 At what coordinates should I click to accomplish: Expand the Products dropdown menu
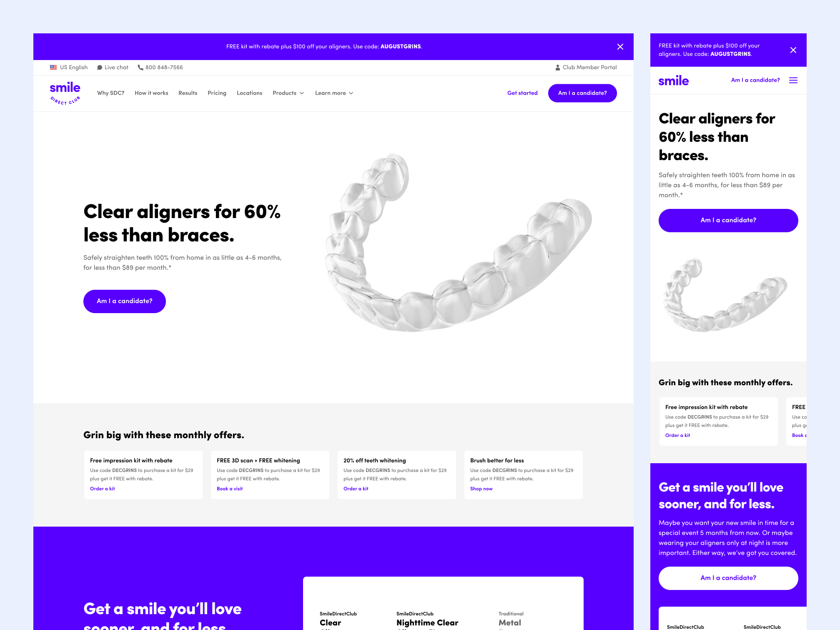[x=288, y=93]
